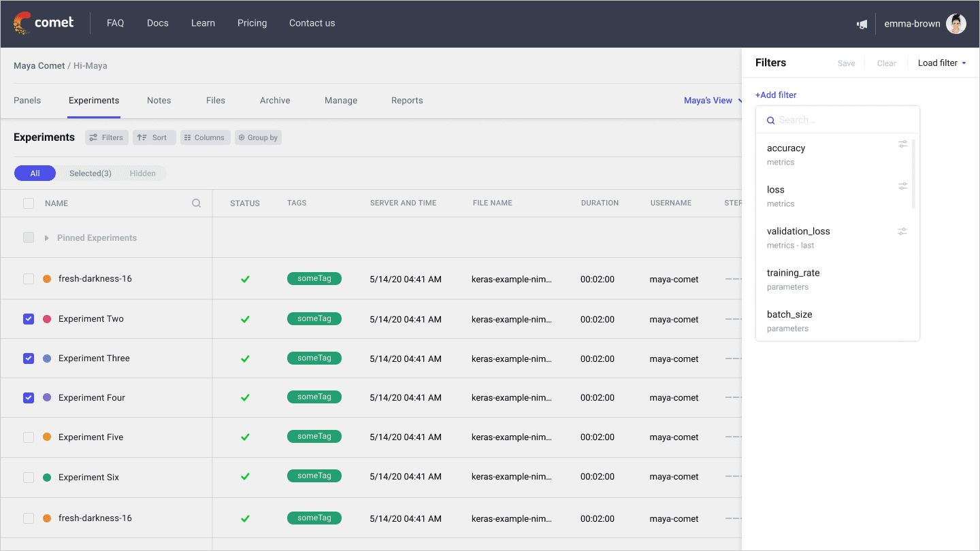The height and width of the screenshot is (551, 980).
Task: Expand the Pinned Experiments group
Action: [x=46, y=237]
